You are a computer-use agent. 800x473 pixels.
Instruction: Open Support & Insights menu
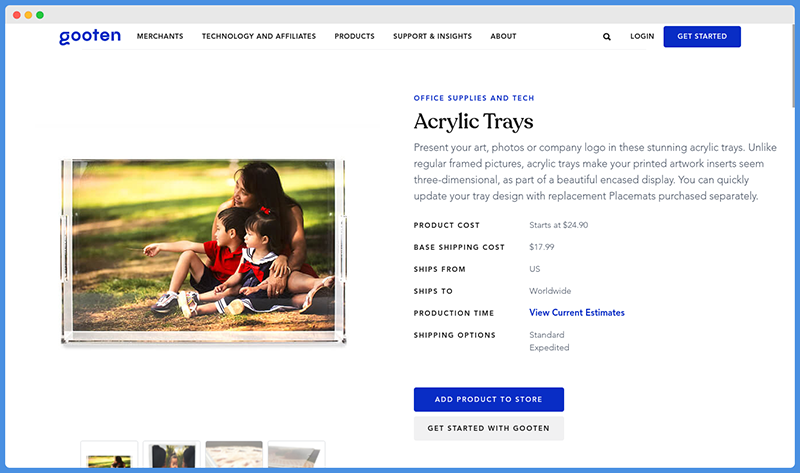point(432,36)
